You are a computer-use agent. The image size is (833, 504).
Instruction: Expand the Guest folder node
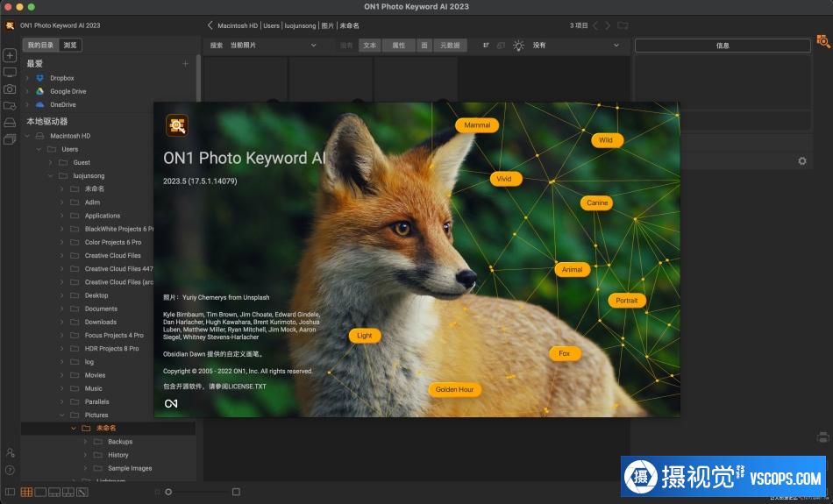point(51,162)
